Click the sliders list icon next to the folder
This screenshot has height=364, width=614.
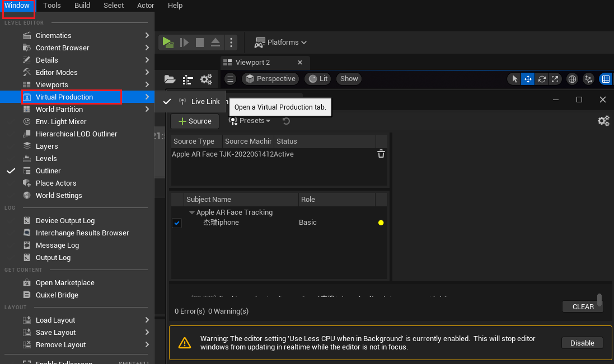coord(188,80)
